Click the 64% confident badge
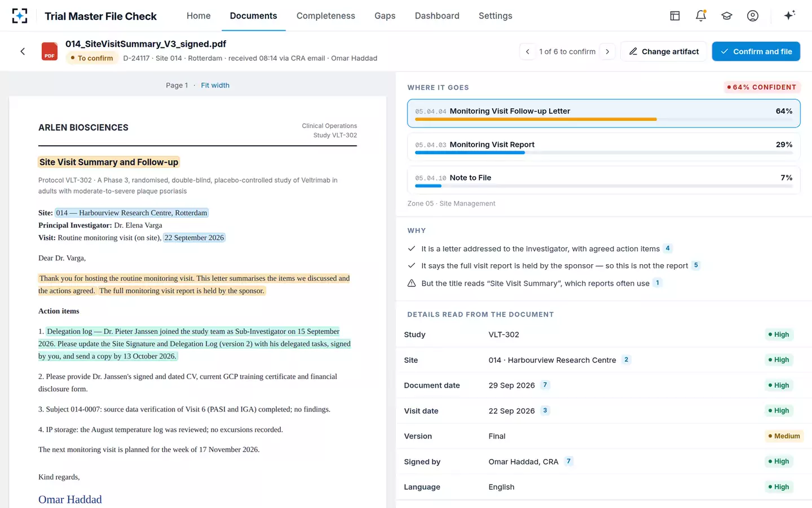Screen dimensions: 812x508 [x=762, y=87]
